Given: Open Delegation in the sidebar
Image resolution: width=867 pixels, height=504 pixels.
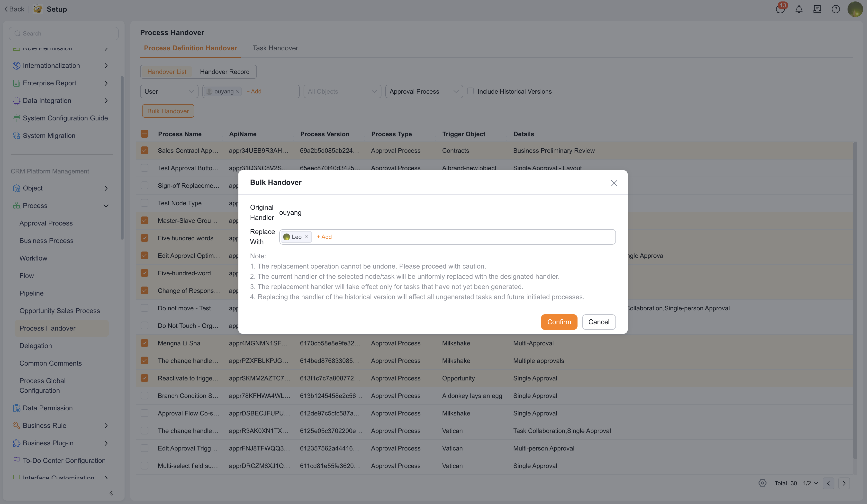Looking at the screenshot, I should pos(36,346).
